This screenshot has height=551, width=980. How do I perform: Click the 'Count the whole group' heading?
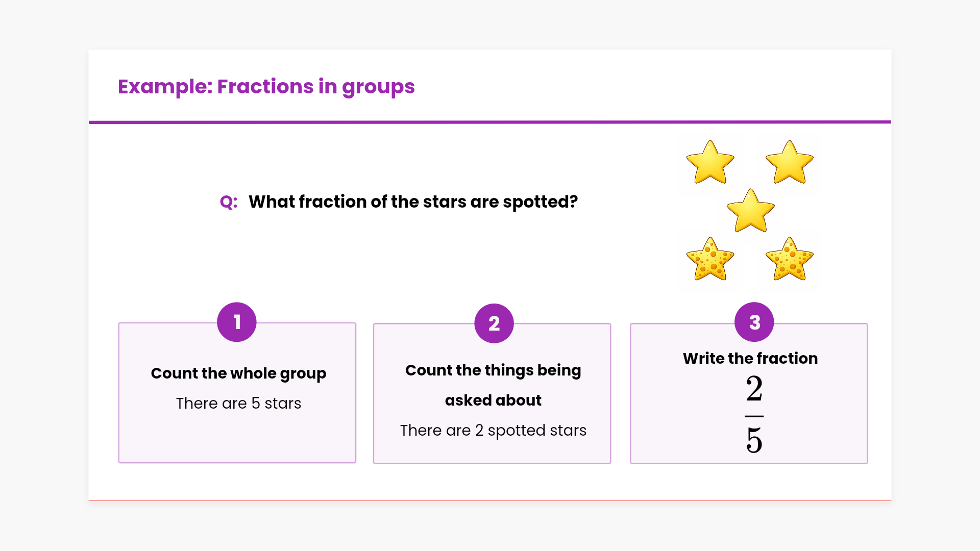238,373
